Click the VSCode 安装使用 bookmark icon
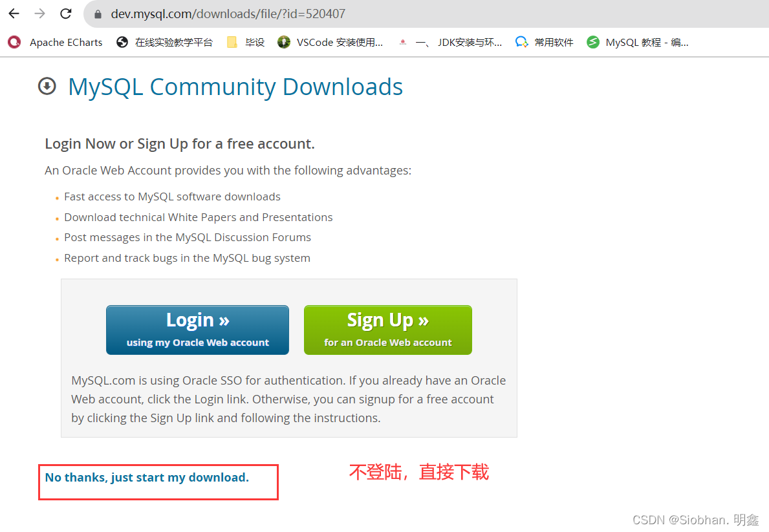The image size is (769, 532). [x=283, y=42]
